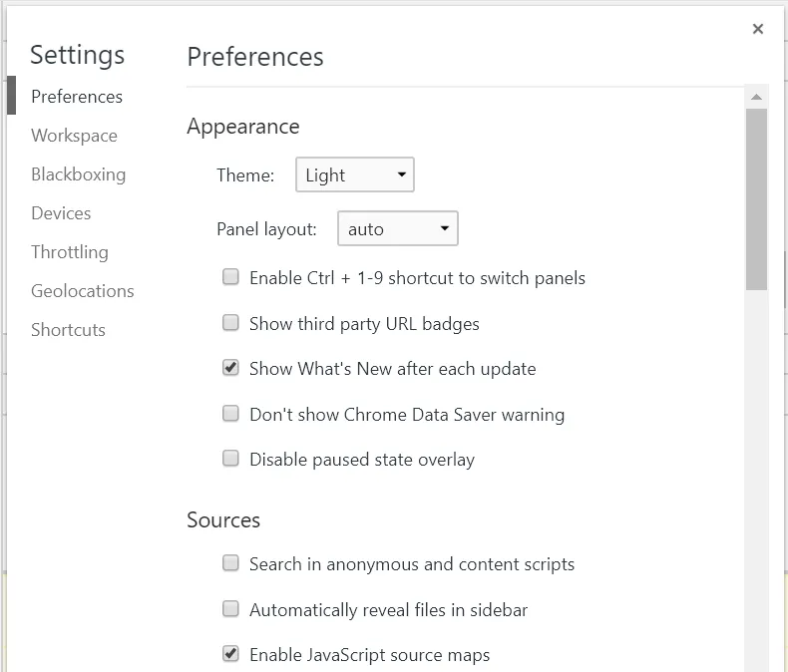The image size is (788, 672).
Task: Enable Search in anonymous and content scripts
Action: click(230, 563)
